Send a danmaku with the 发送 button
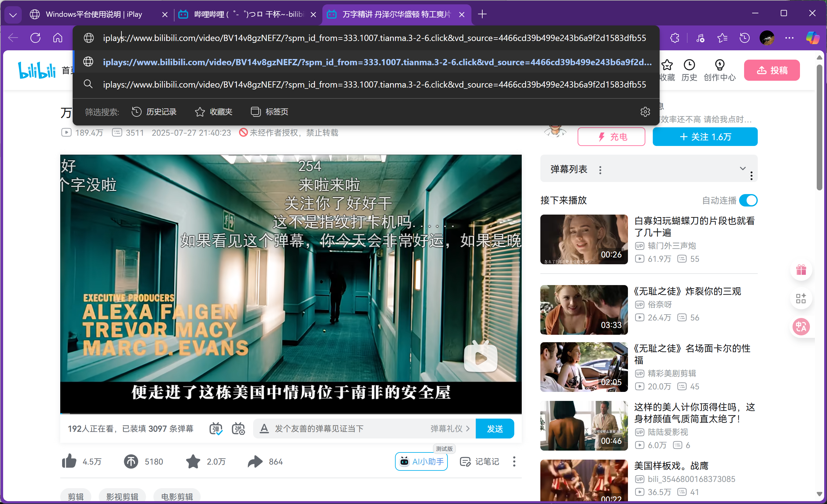 click(495, 428)
